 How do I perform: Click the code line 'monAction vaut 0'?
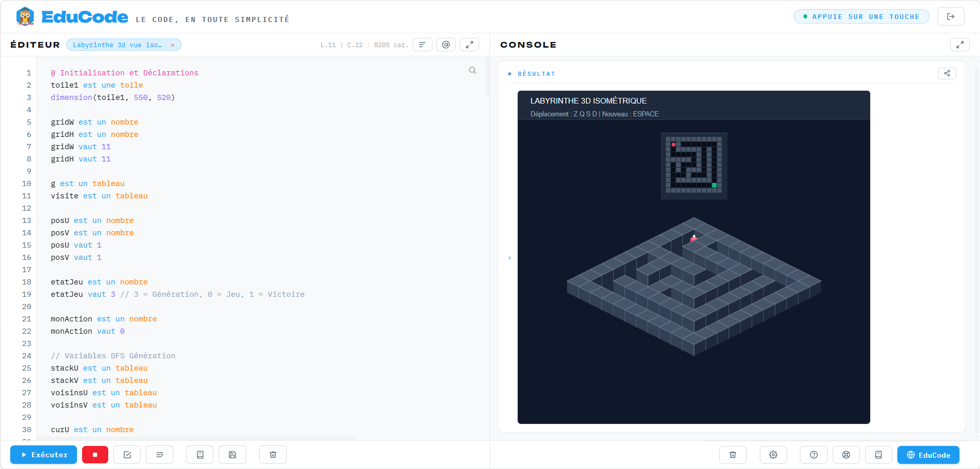(88, 331)
